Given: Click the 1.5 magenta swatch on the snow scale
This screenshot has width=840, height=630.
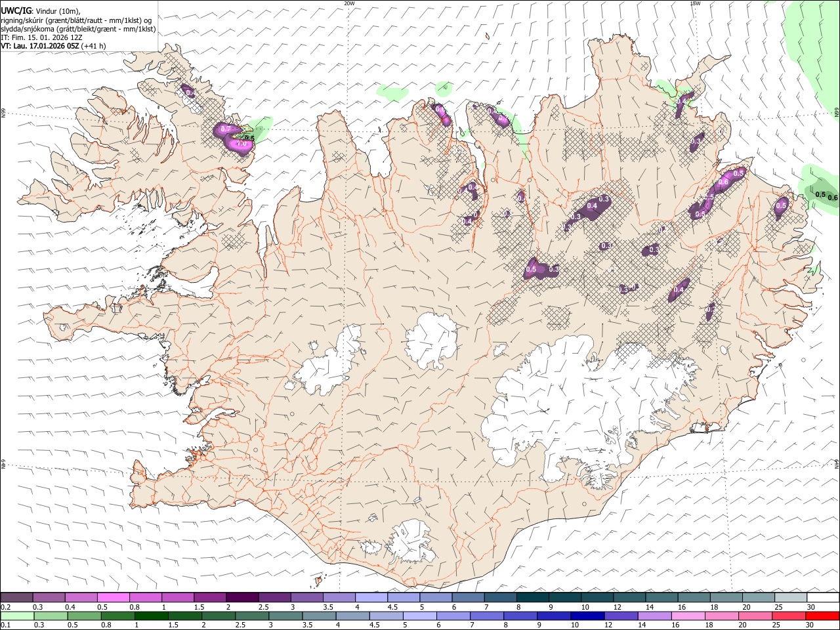Looking at the screenshot, I should click(x=209, y=598).
